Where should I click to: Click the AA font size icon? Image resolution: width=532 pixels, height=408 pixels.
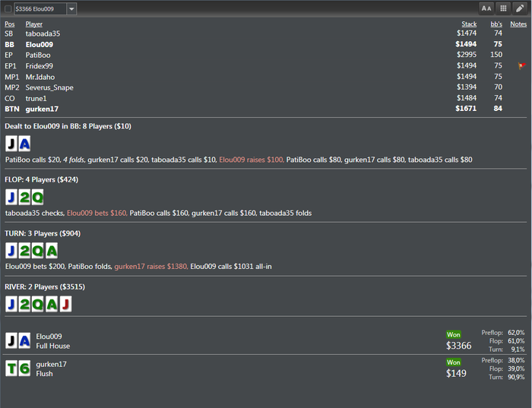click(x=486, y=8)
